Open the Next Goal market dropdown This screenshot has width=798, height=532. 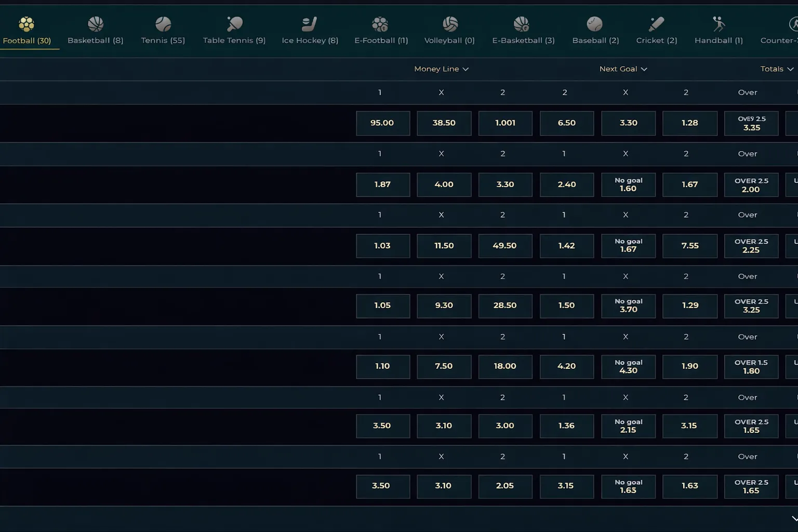click(623, 69)
